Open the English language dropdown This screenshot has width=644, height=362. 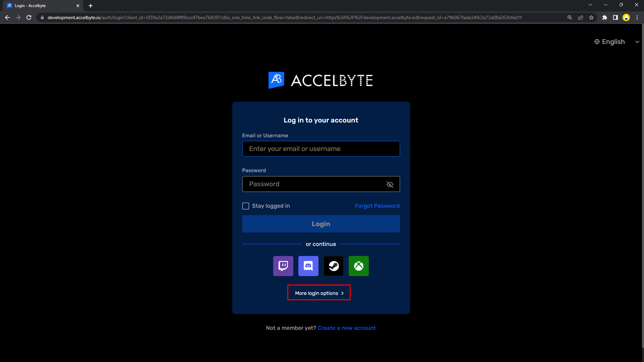coord(616,42)
